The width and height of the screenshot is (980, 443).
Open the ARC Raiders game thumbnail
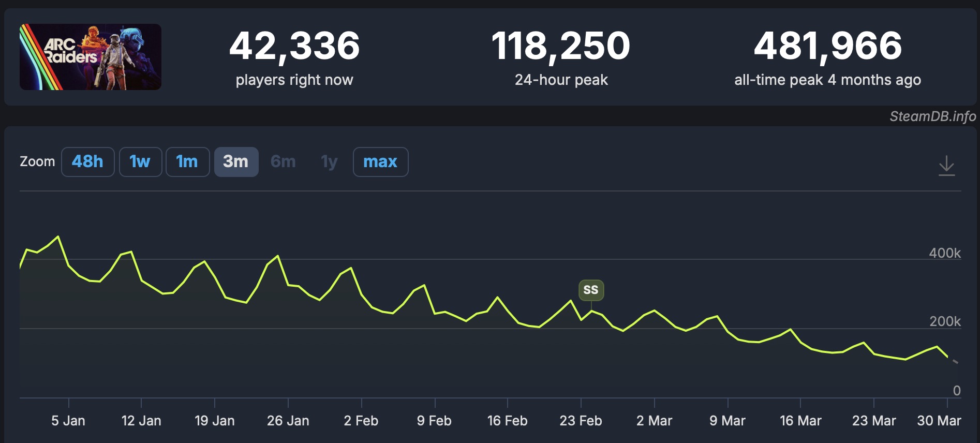coord(91,57)
